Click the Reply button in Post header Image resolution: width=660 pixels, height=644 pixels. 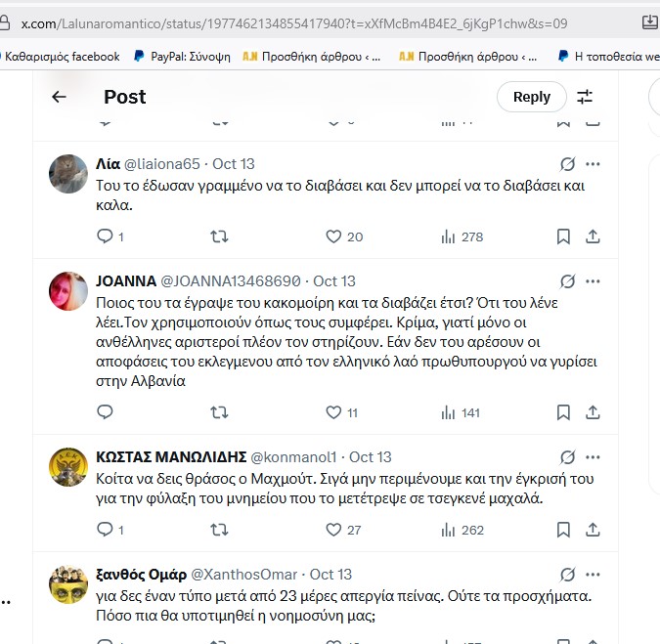532,97
